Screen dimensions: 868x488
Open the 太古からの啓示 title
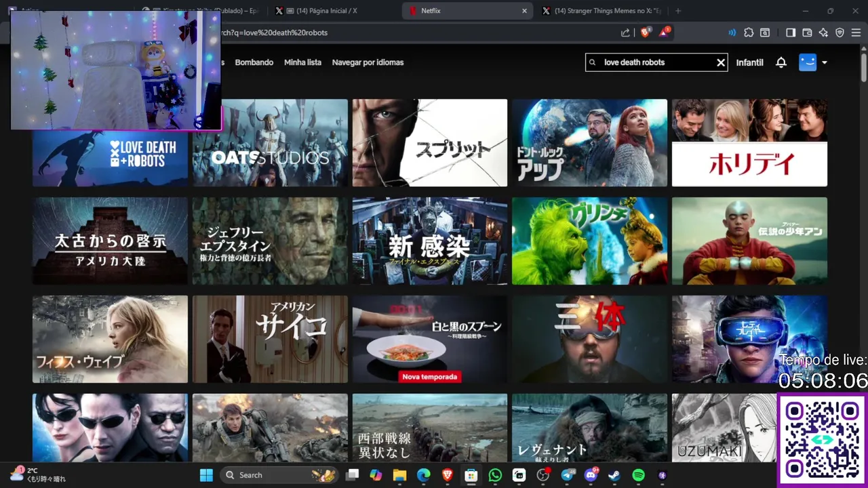coord(110,241)
